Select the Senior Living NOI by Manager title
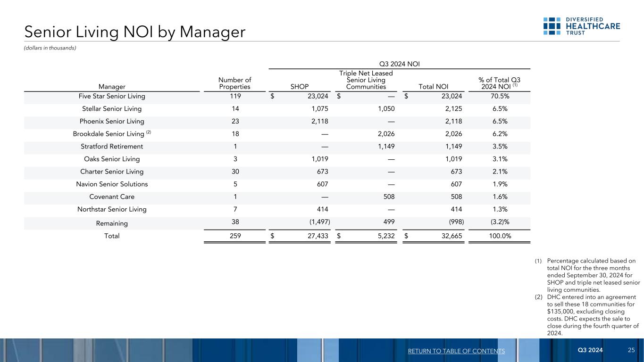The width and height of the screenshot is (644, 362). coord(135,32)
